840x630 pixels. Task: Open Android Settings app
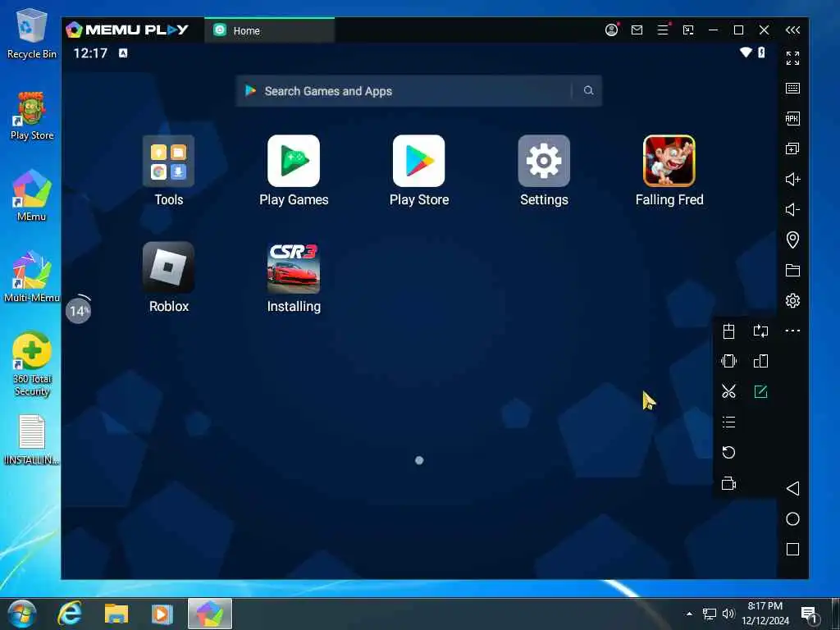pos(544,161)
